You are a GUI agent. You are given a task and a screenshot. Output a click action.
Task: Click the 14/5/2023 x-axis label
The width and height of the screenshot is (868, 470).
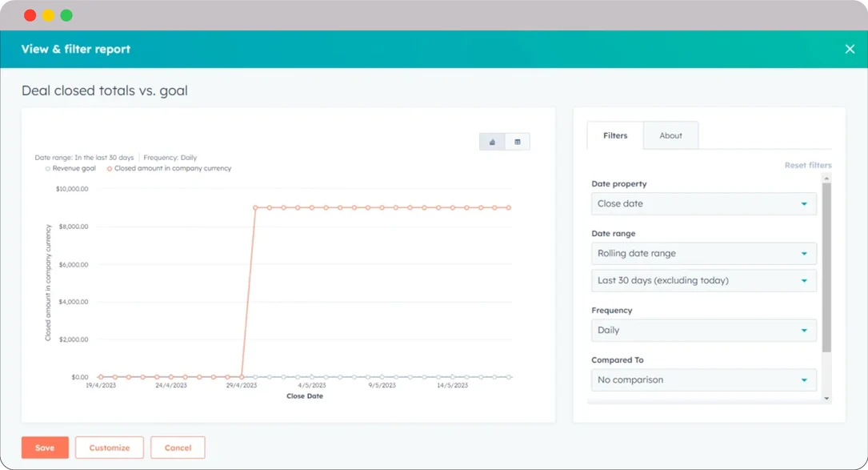452,385
